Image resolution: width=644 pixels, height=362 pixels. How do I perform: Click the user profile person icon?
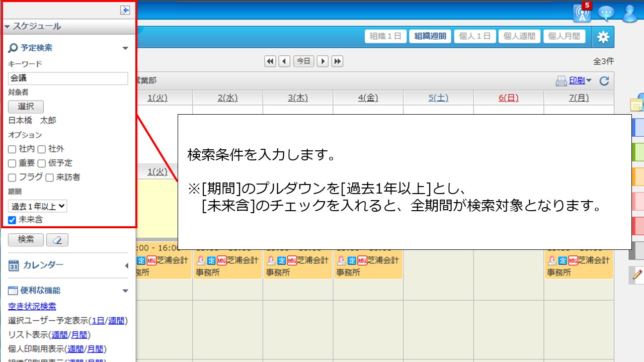[630, 13]
